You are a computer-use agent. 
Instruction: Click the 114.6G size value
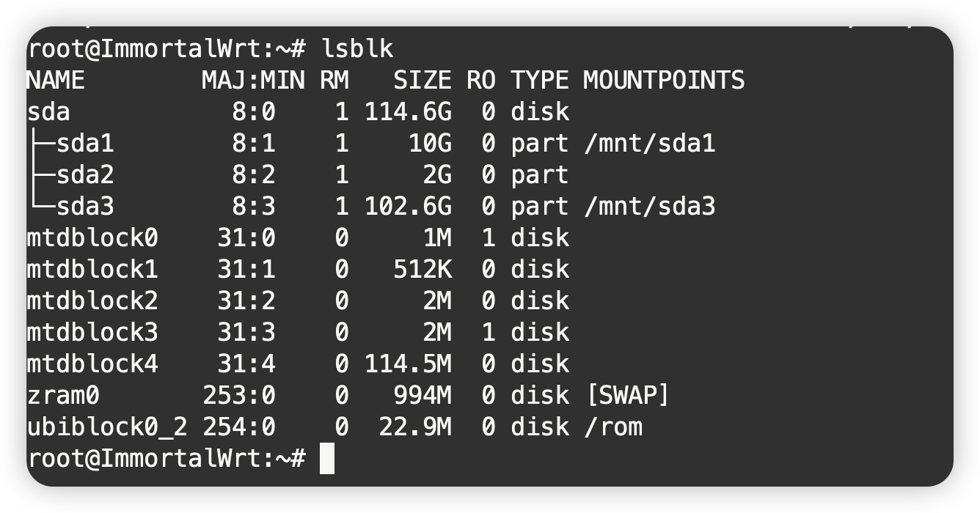coord(408,112)
